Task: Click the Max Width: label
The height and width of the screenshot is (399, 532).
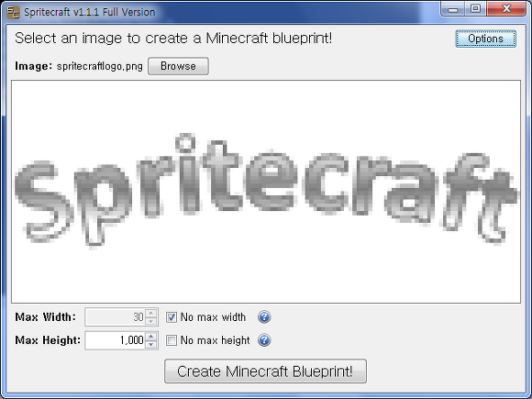Action: click(46, 317)
